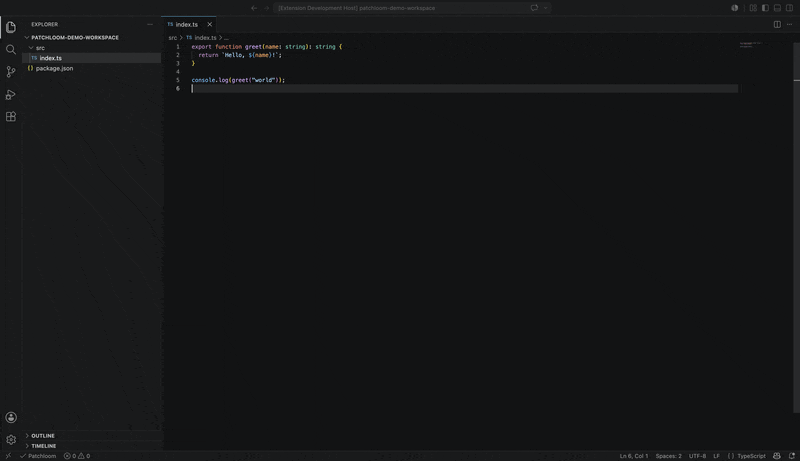Open Customize Layout icon
The image size is (800, 461).
[x=753, y=8]
